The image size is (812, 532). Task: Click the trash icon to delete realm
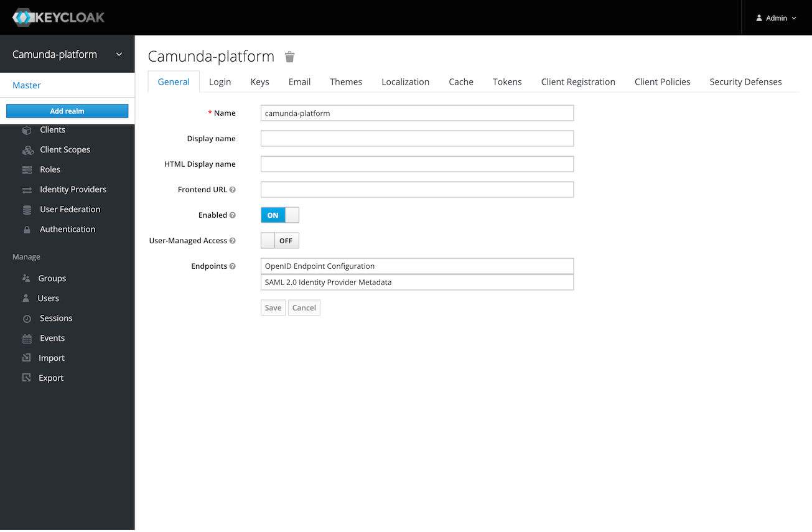[x=289, y=57]
